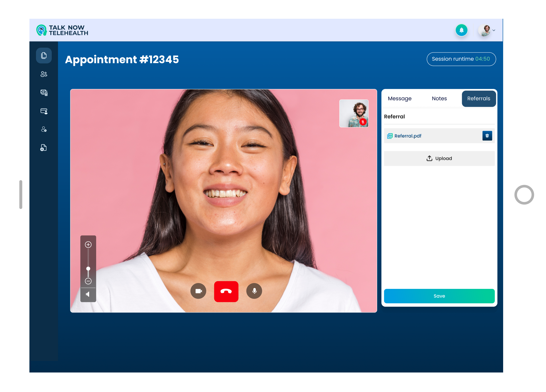
Task: Switch to the Notes tab
Action: point(439,99)
